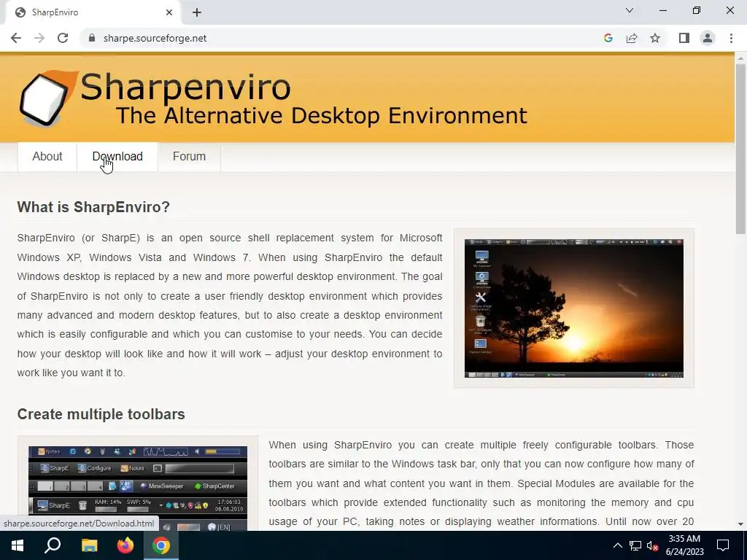Screen dimensions: 747x560
Task: Close the SharpEnviro browser tab
Action: pos(169,12)
